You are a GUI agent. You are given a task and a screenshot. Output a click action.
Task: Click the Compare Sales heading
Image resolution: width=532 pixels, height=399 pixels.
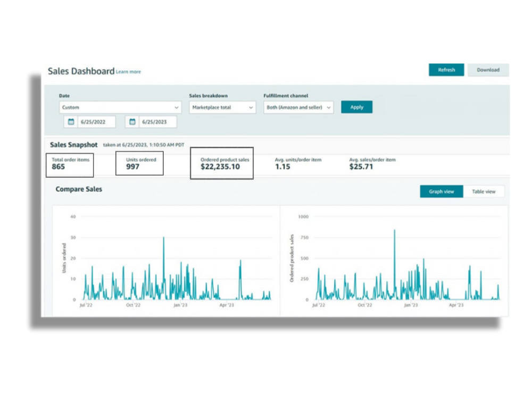point(79,189)
